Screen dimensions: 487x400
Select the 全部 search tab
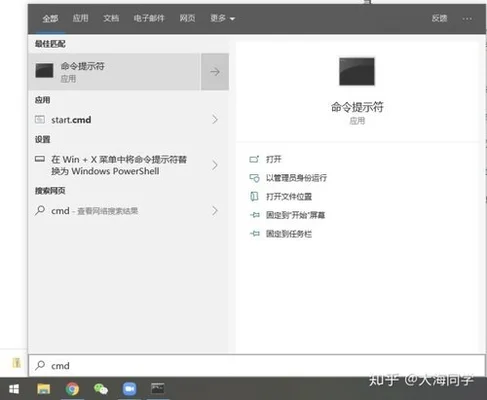pyautogui.click(x=50, y=18)
